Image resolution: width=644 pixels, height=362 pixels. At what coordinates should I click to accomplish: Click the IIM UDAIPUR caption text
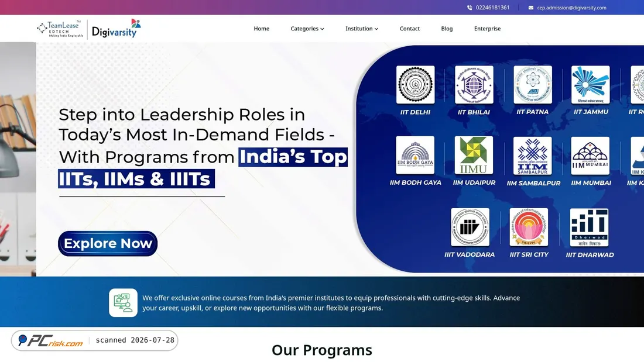[474, 182]
